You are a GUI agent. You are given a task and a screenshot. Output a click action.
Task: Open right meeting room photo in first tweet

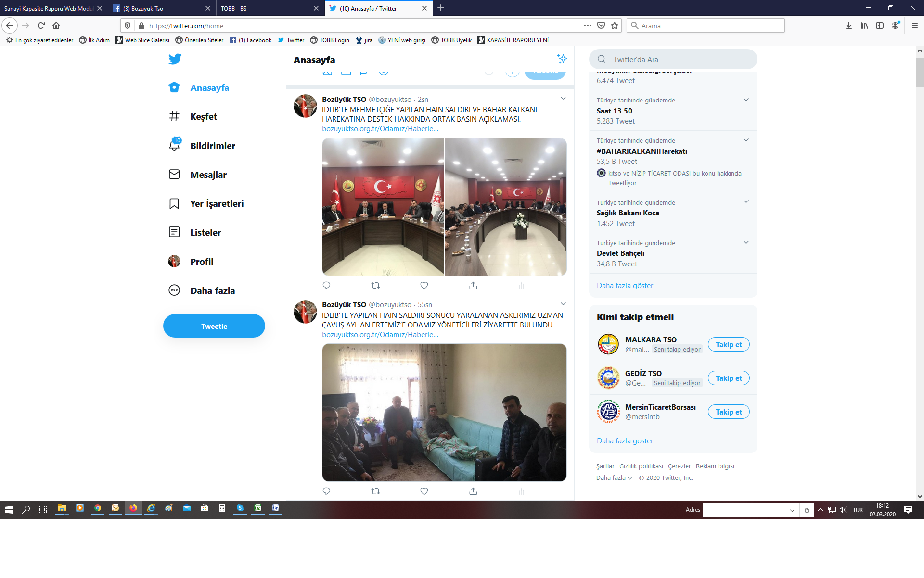coord(506,207)
